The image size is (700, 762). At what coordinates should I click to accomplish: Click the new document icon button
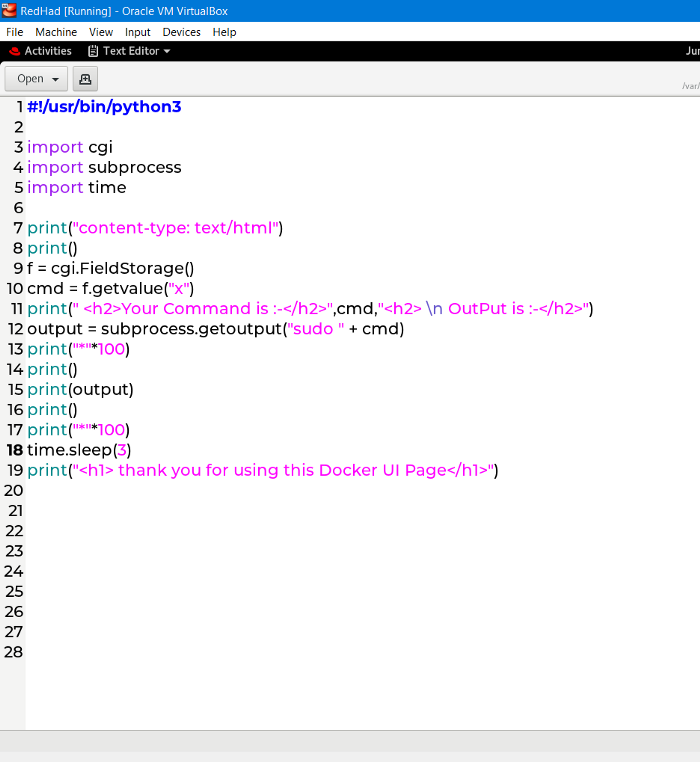click(x=85, y=79)
